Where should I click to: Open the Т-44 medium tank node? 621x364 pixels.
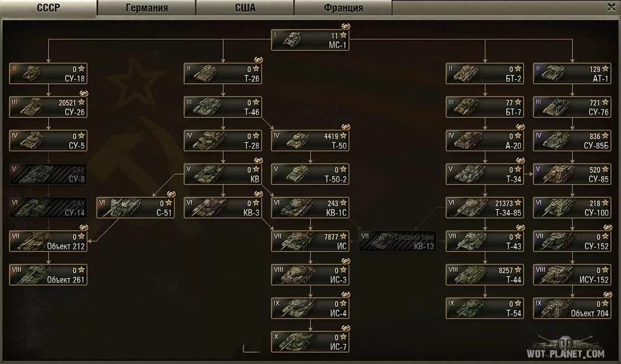[x=485, y=275]
